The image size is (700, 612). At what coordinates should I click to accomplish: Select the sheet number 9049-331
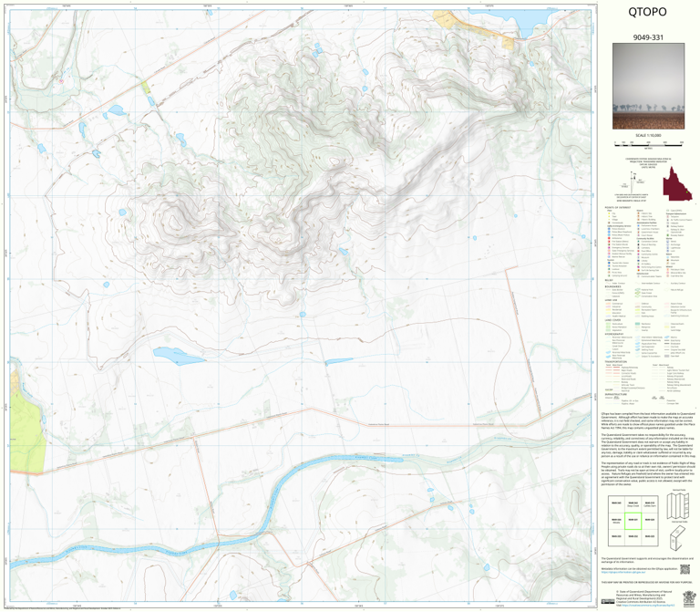648,37
